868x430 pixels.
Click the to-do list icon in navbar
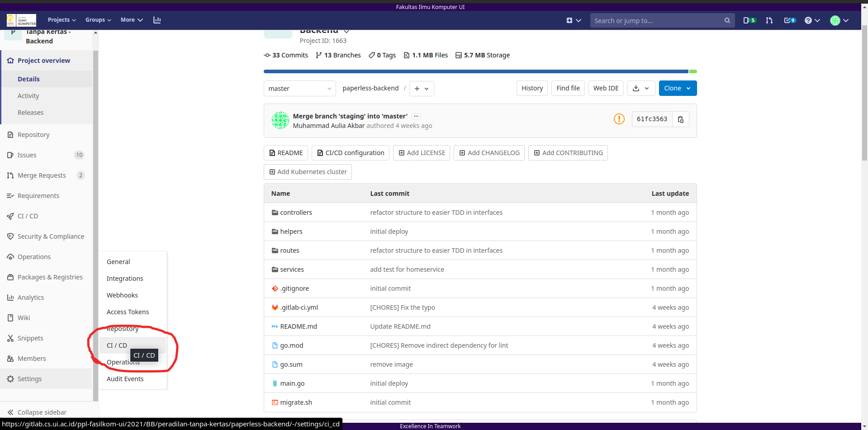[790, 20]
